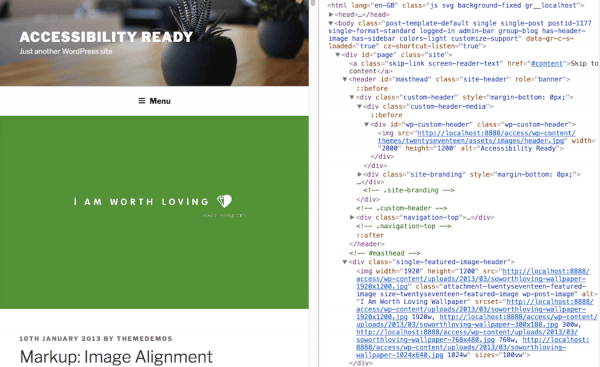Expand the navigation-top div node
600x367 pixels.
(352, 217)
